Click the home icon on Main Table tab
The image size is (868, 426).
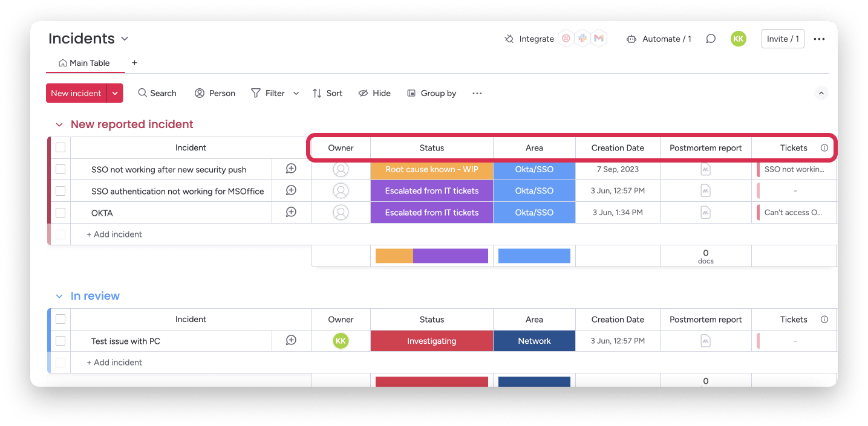coord(63,63)
